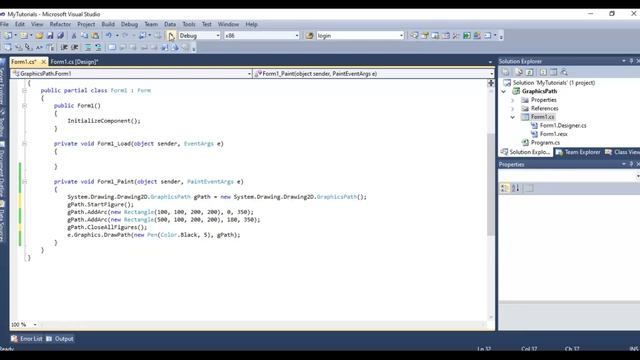
Task: Close the Form1.cs editor tab
Action: click(43, 62)
